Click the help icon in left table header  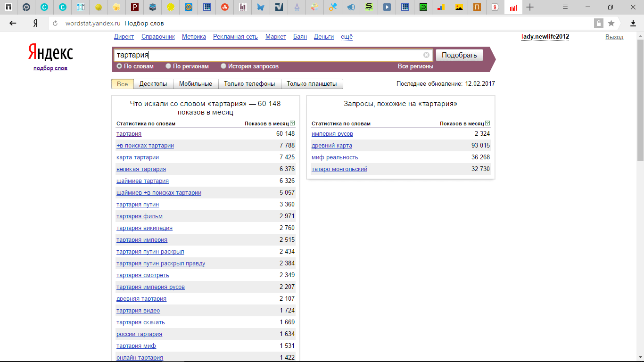[292, 123]
